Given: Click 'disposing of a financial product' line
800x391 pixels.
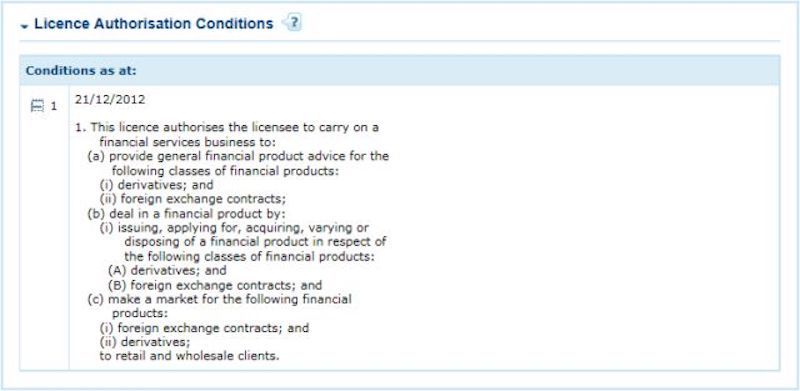Looking at the screenshot, I should (x=255, y=241).
